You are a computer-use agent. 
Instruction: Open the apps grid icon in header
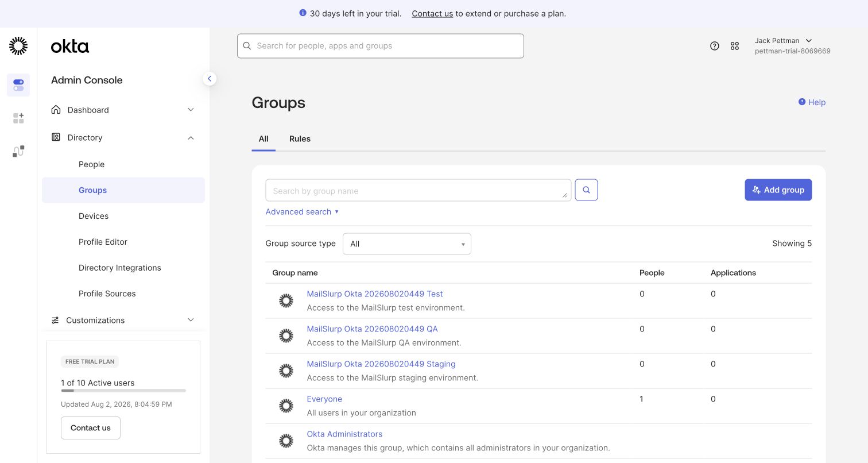pyautogui.click(x=735, y=46)
